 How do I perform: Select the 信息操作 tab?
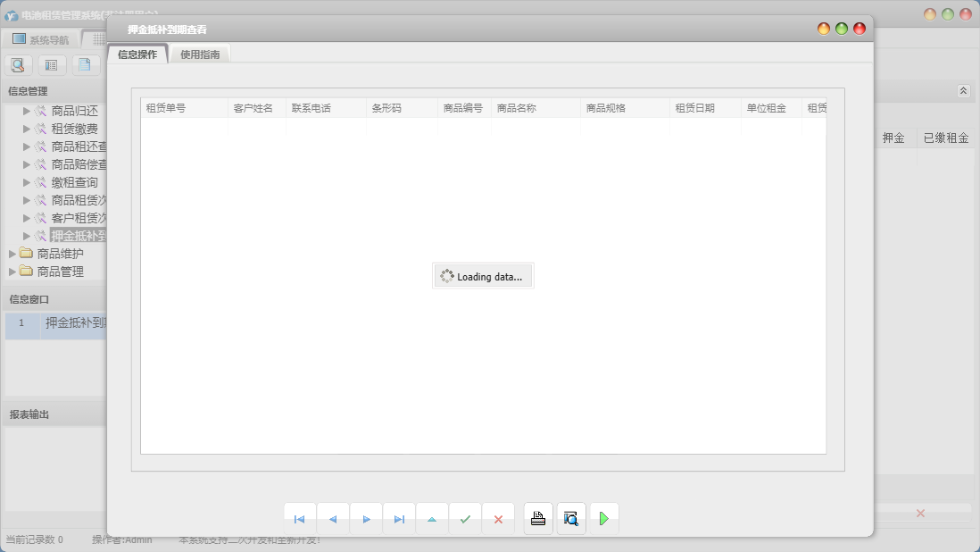(x=137, y=54)
